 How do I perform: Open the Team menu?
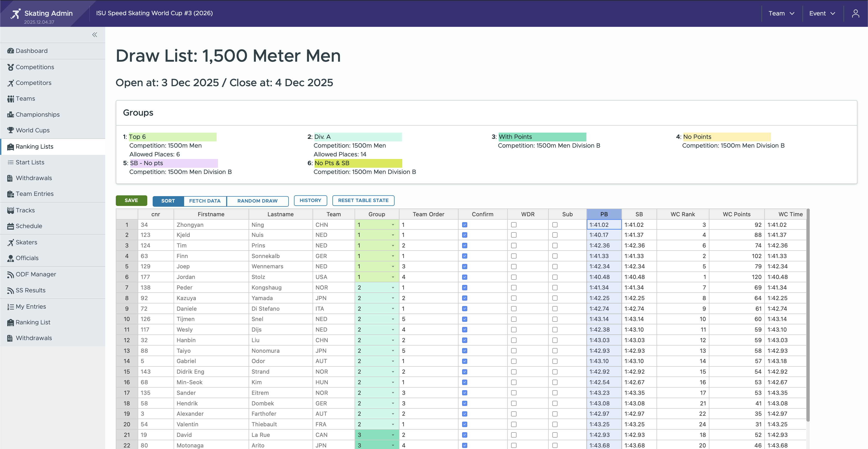(x=781, y=13)
